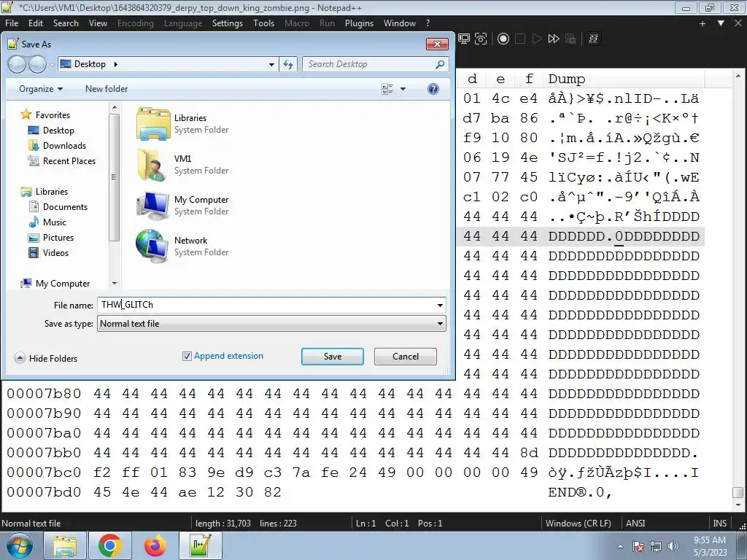This screenshot has height=560, width=747.
Task: Click the volume icon in system tray
Action: click(x=673, y=546)
